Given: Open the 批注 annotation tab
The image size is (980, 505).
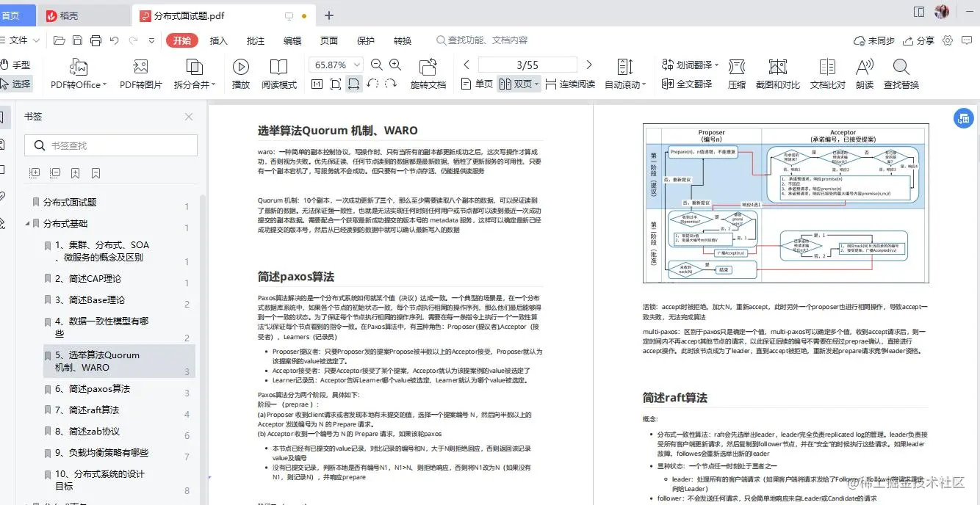Looking at the screenshot, I should 256,40.
